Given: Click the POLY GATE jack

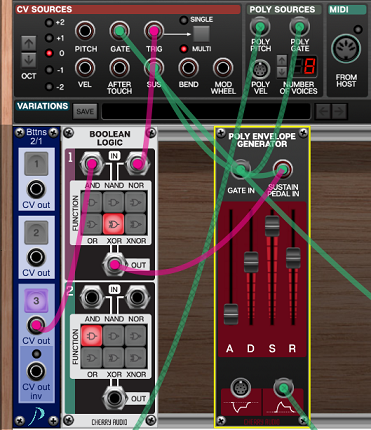Looking at the screenshot, I should point(299,27).
